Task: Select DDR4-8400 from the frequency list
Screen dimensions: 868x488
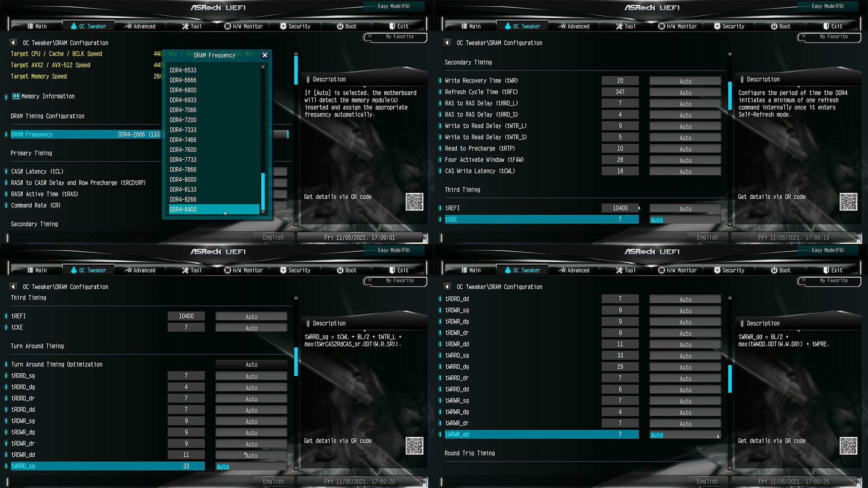Action: click(x=183, y=209)
